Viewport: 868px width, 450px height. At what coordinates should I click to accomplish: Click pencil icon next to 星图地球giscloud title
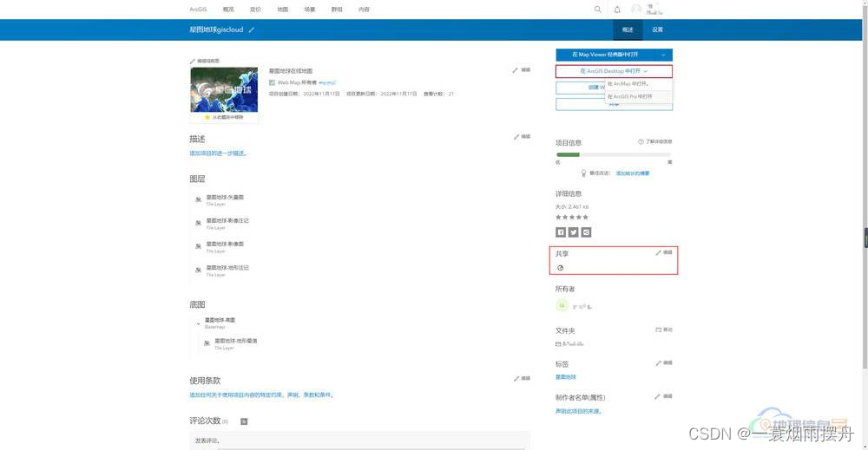click(x=252, y=29)
